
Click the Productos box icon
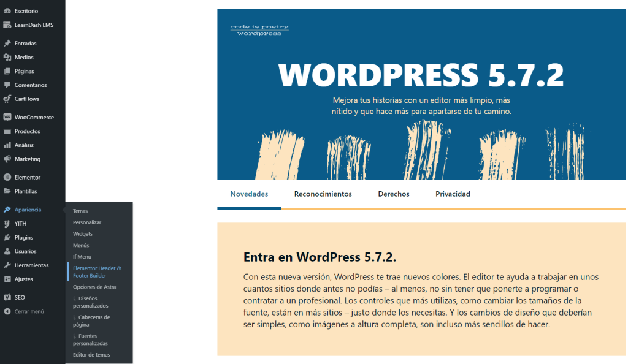(x=7, y=131)
